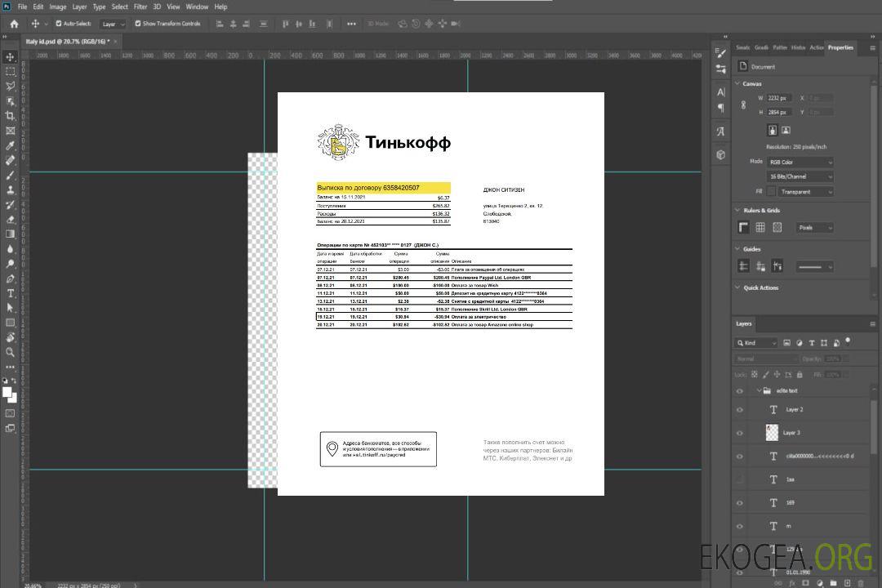Image resolution: width=882 pixels, height=588 pixels.
Task: Click the create new group folder icon
Action: [833, 583]
